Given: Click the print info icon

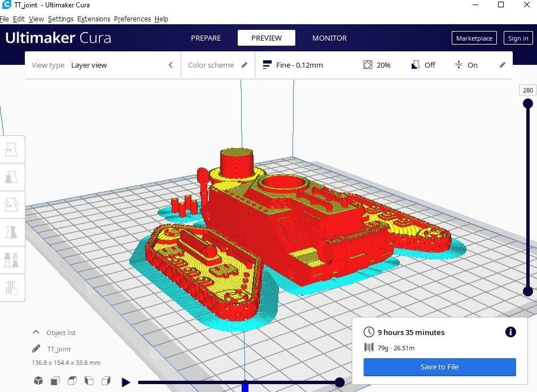Looking at the screenshot, I should point(510,332).
